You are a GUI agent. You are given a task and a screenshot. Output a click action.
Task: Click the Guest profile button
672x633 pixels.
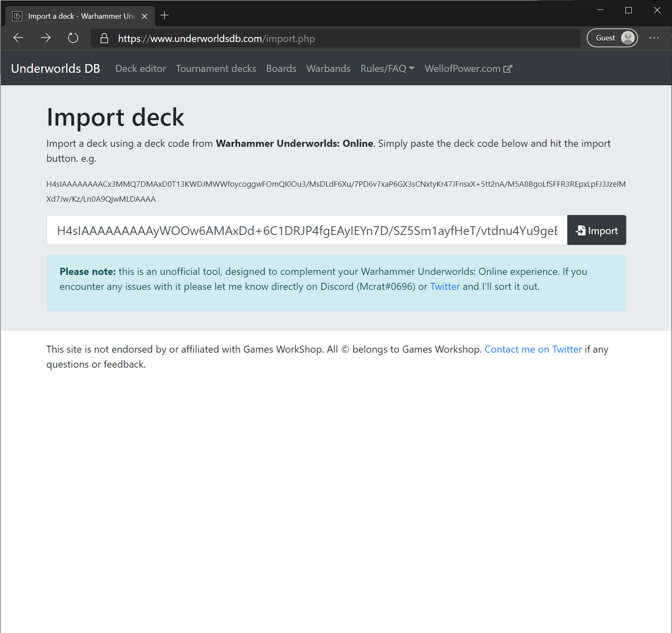(x=612, y=38)
